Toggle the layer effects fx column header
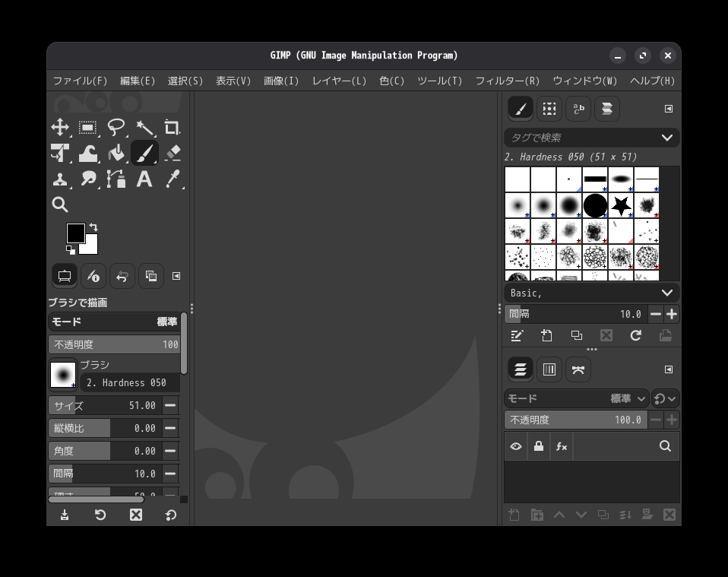The image size is (728, 577). coord(562,446)
